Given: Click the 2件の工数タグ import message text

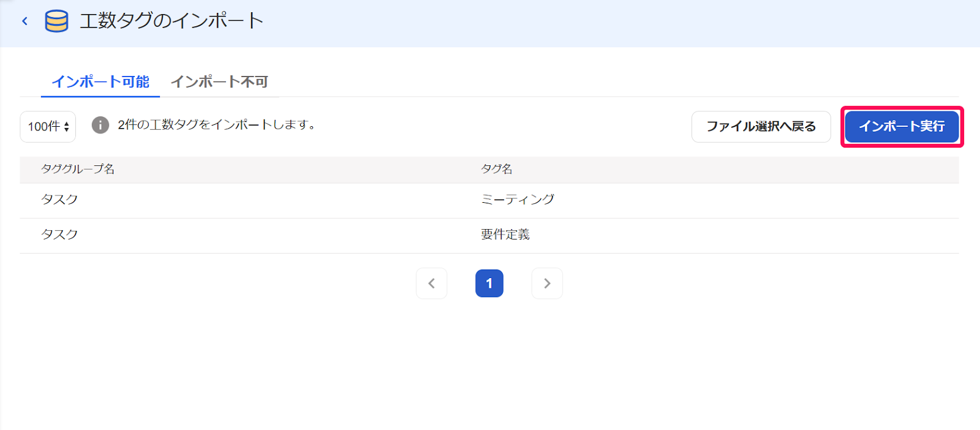Looking at the screenshot, I should [x=214, y=126].
